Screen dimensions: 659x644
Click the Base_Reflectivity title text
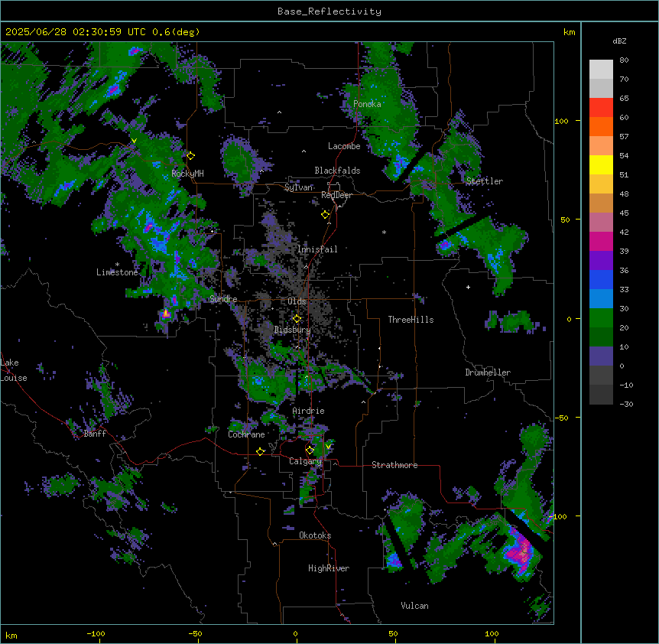(329, 11)
